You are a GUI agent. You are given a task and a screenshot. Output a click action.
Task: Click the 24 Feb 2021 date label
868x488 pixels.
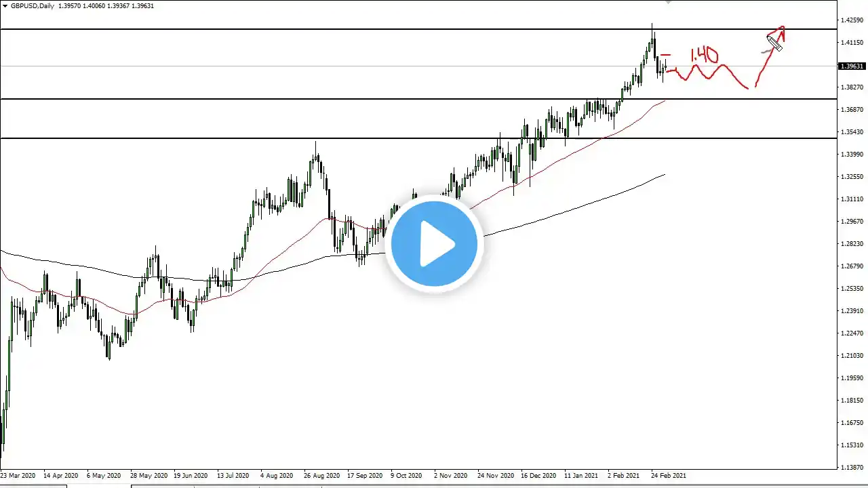(x=668, y=476)
